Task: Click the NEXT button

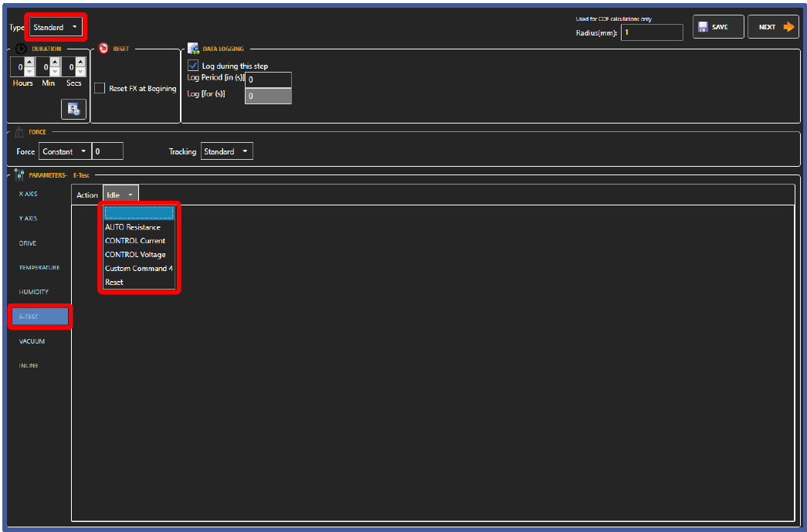Action: (773, 27)
